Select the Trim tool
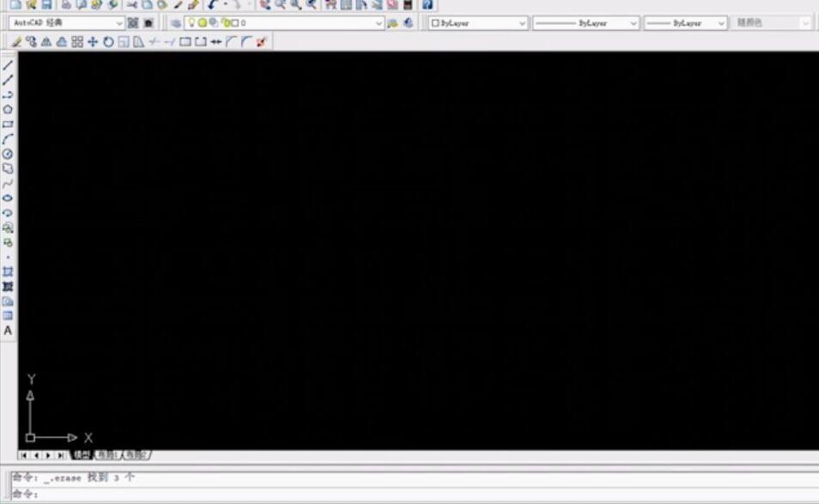 pos(154,42)
